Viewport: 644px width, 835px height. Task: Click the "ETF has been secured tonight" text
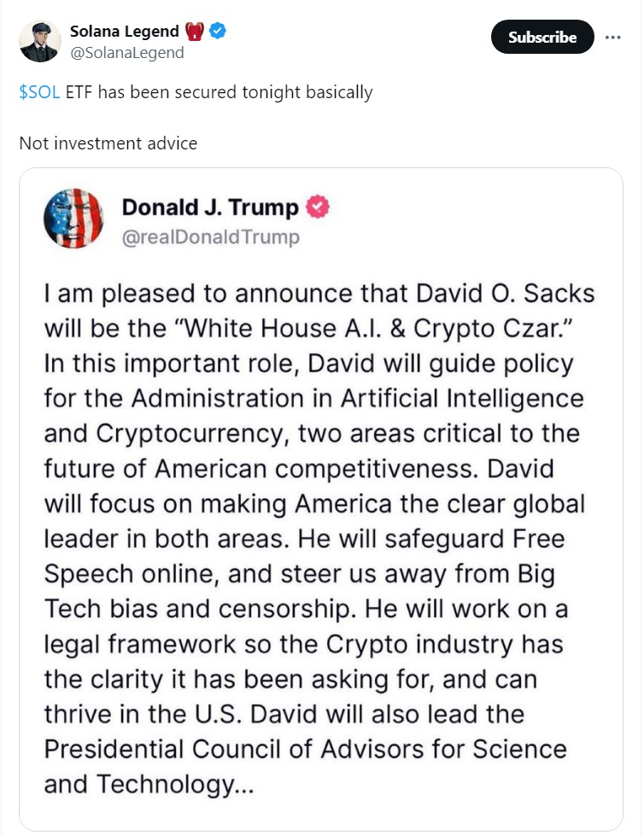coord(185,92)
